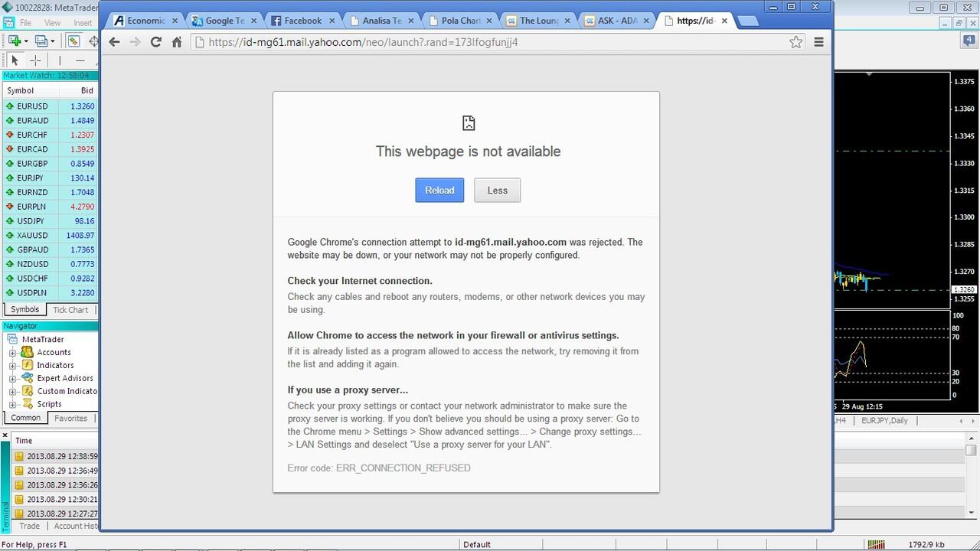Click the MetaTrader Profiles icon

pyautogui.click(x=41, y=41)
